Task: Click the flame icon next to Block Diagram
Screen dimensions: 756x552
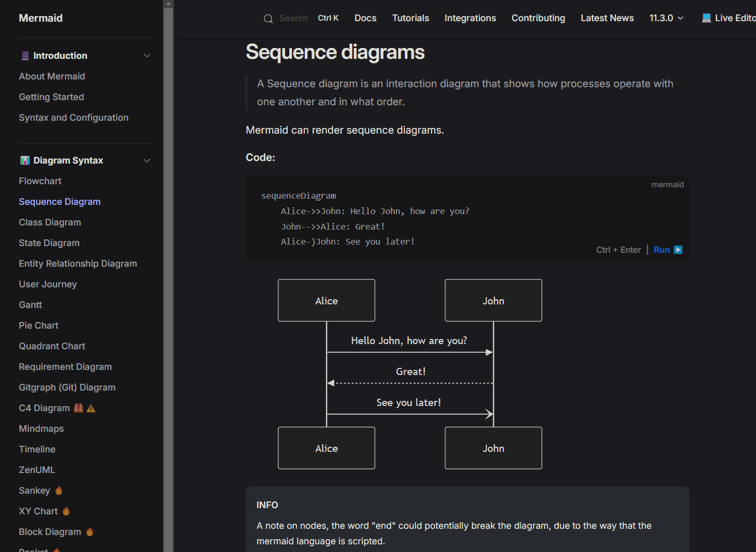Action: pos(90,532)
